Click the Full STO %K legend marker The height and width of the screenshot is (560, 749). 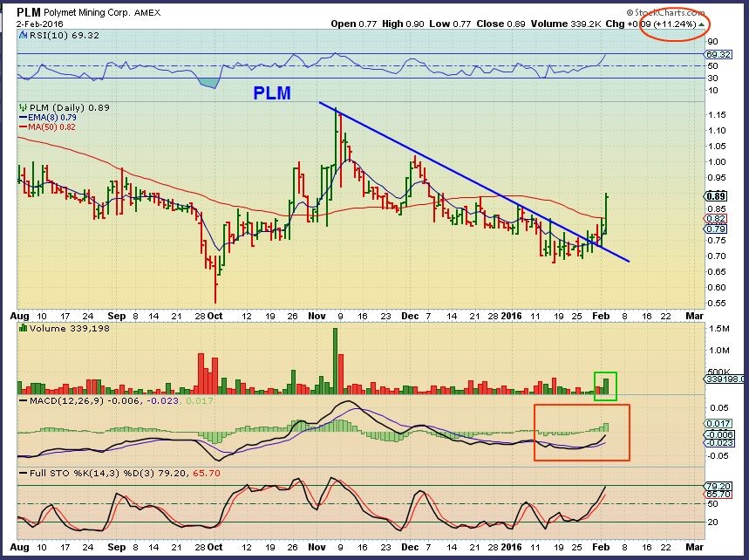(x=23, y=473)
